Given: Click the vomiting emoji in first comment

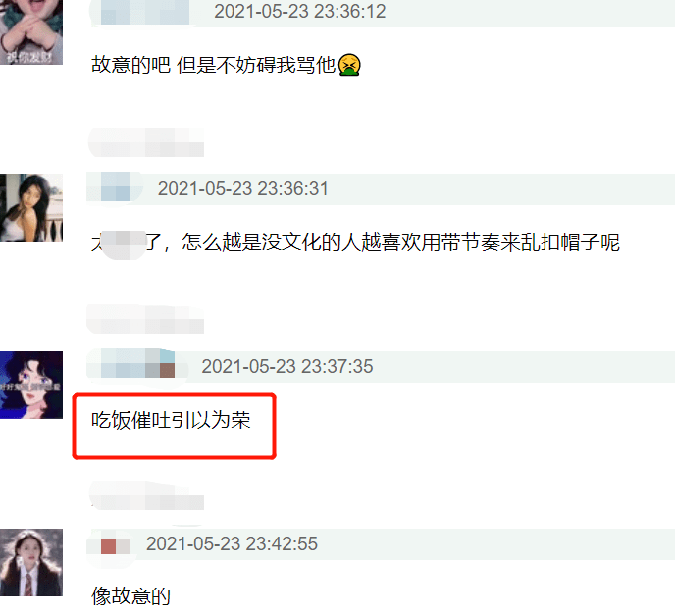Looking at the screenshot, I should pyautogui.click(x=349, y=65).
